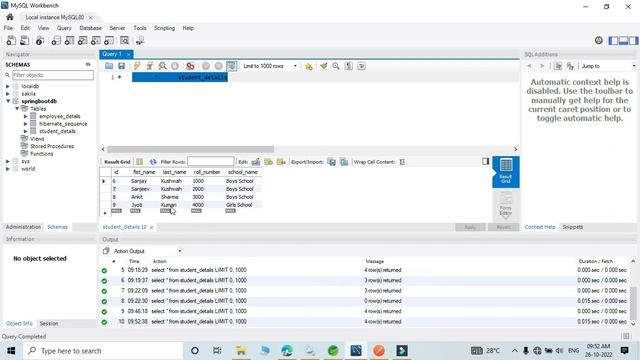This screenshot has height=360, width=640.
Task: Switch to Form Editor side view
Action: pyautogui.click(x=506, y=204)
